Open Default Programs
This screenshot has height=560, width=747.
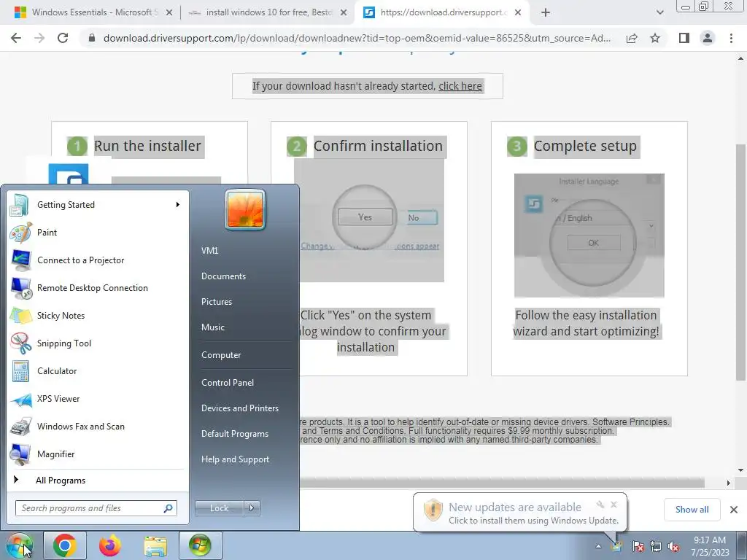[x=234, y=434]
